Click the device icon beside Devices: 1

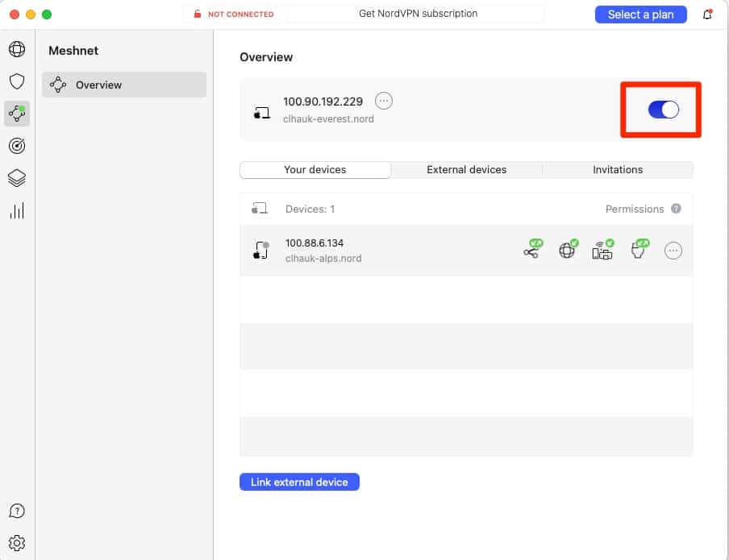click(x=260, y=208)
